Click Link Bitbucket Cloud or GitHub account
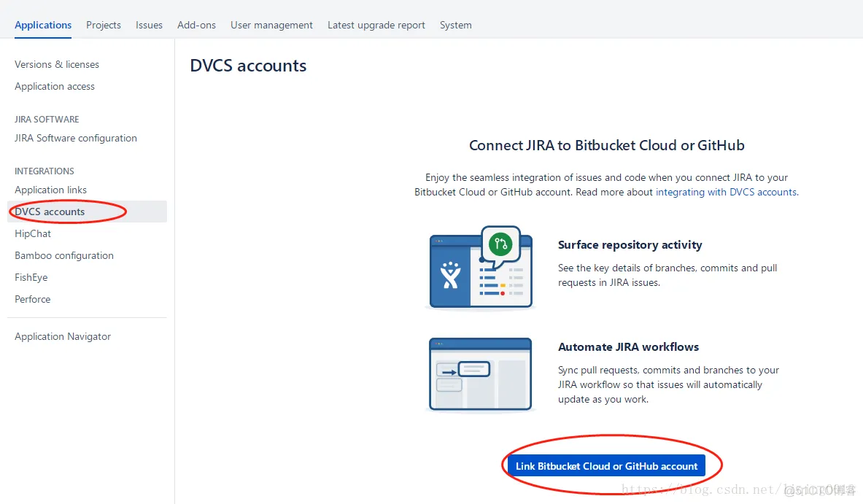The height and width of the screenshot is (504, 863). 606,466
